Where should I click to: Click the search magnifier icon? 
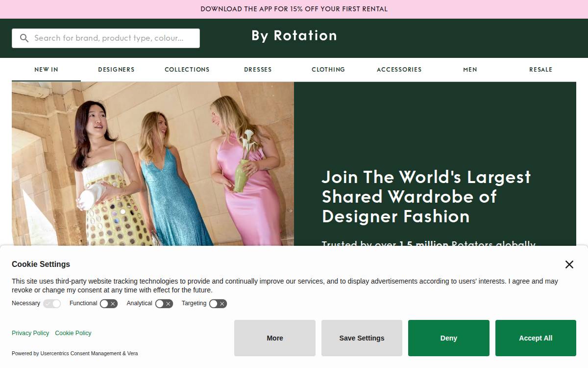[x=24, y=38]
